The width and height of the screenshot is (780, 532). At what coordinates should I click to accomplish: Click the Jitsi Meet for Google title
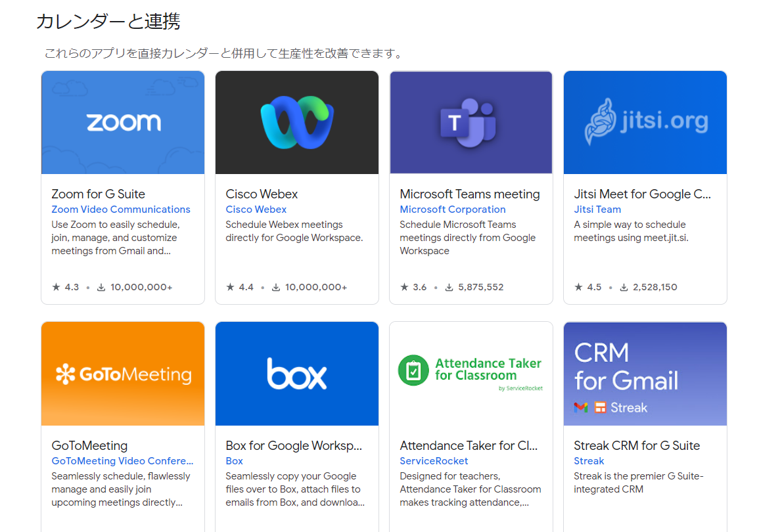(642, 194)
